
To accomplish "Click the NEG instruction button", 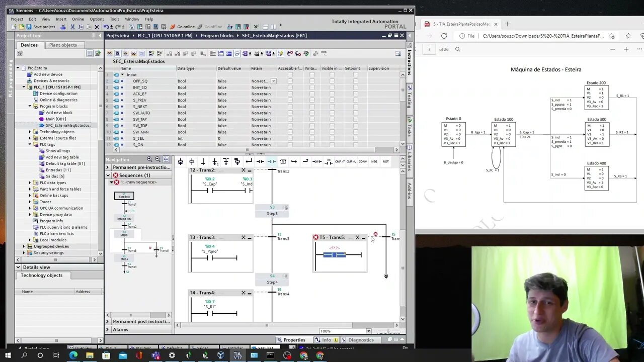I will point(374,161).
